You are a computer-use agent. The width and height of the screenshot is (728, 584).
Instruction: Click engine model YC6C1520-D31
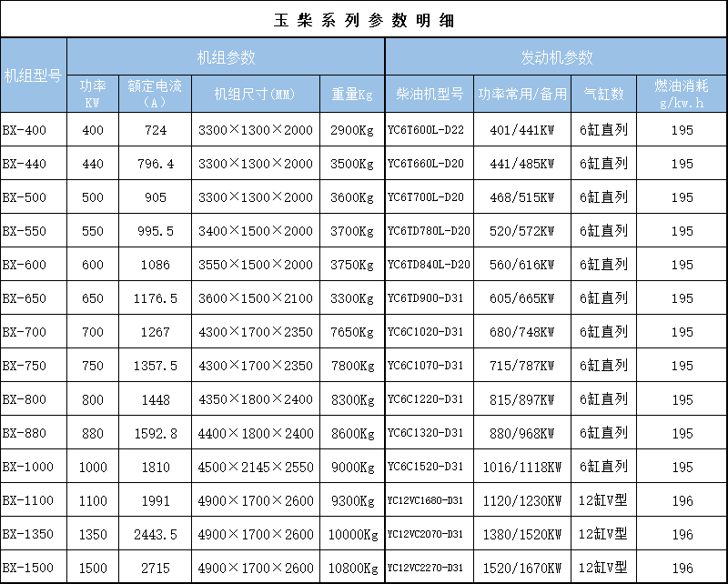pos(426,467)
